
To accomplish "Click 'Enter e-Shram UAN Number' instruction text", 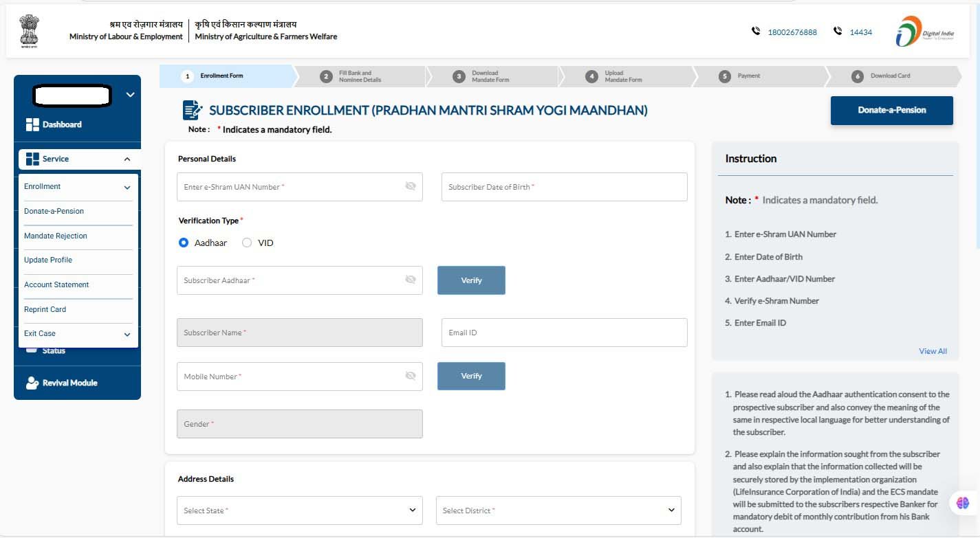I will pyautogui.click(x=785, y=234).
